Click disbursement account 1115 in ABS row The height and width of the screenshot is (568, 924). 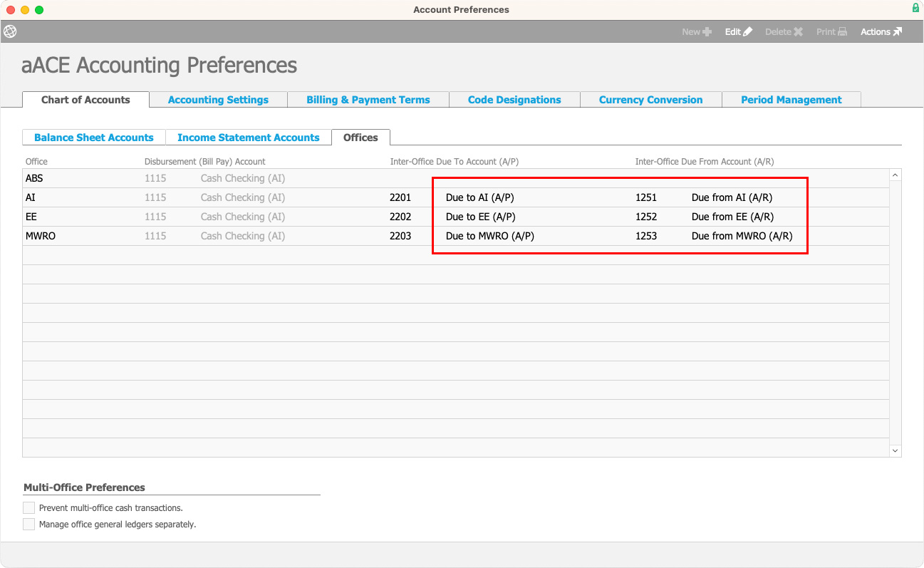(155, 178)
